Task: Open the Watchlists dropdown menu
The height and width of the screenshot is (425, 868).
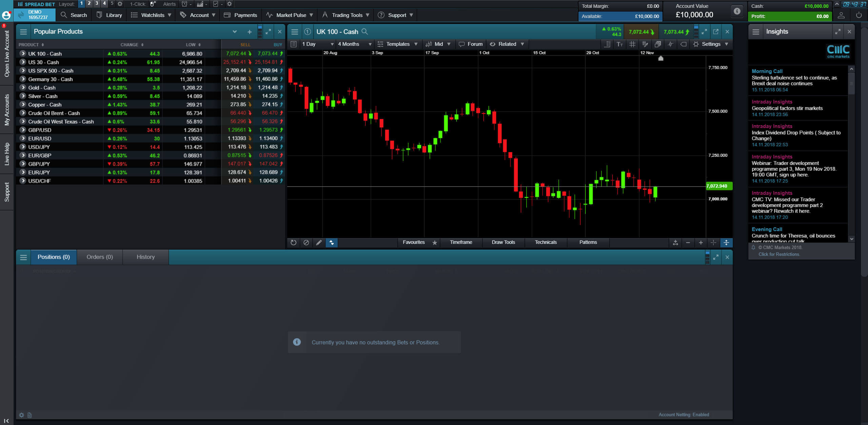Action: (x=151, y=15)
